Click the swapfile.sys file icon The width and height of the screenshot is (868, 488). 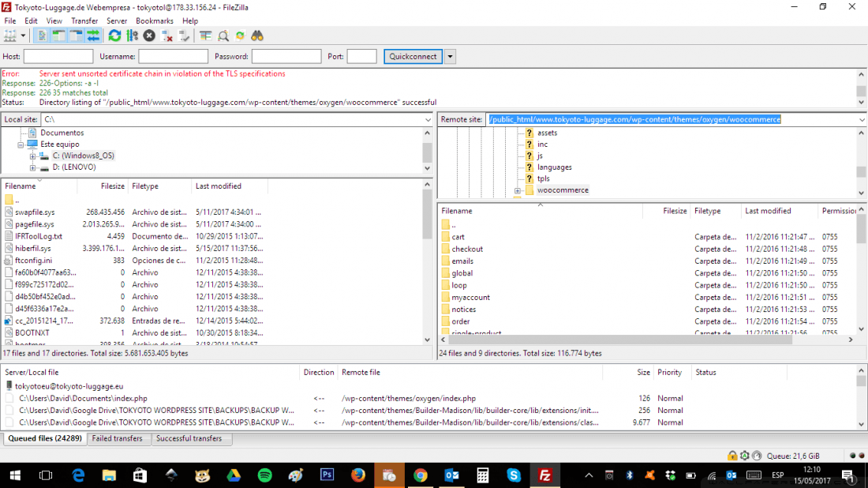tap(9, 212)
